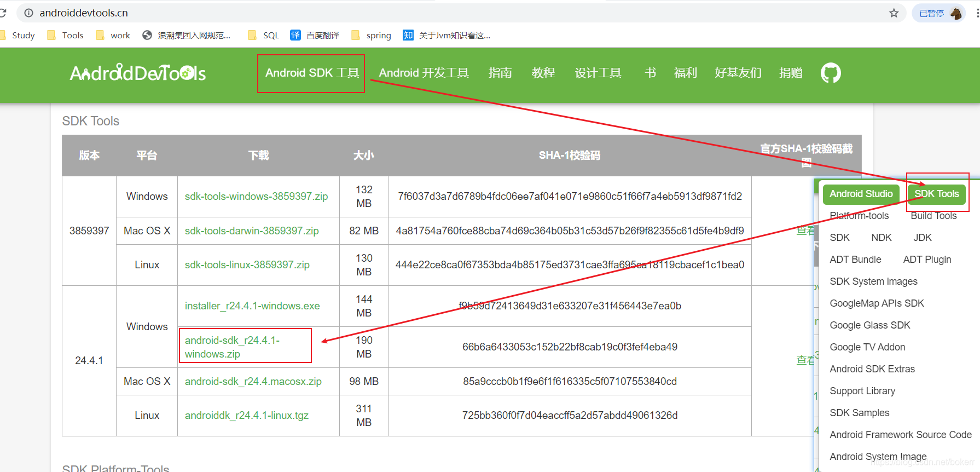Viewport: 980px width, 472px height.
Task: Download sdk-tools-linux-3859397.zip
Action: 247,265
